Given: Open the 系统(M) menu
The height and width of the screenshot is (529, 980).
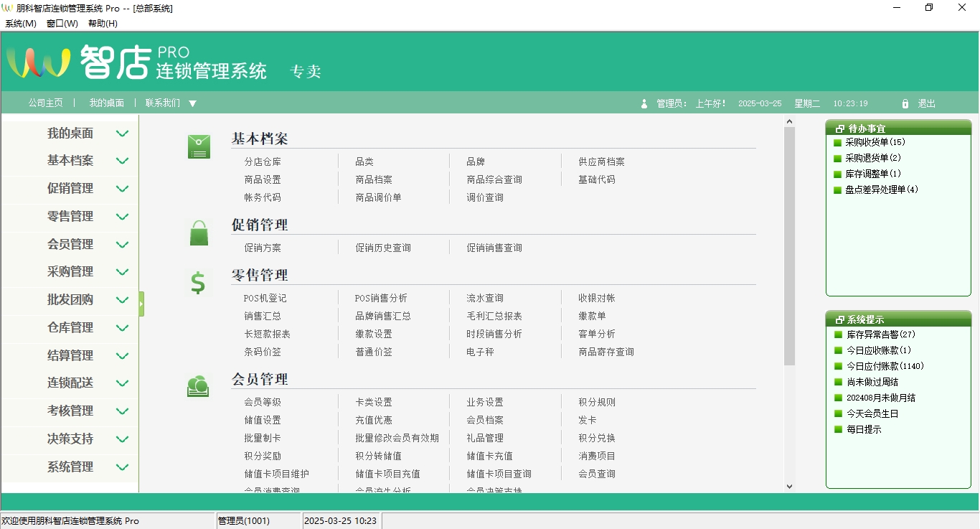Looking at the screenshot, I should [x=21, y=24].
